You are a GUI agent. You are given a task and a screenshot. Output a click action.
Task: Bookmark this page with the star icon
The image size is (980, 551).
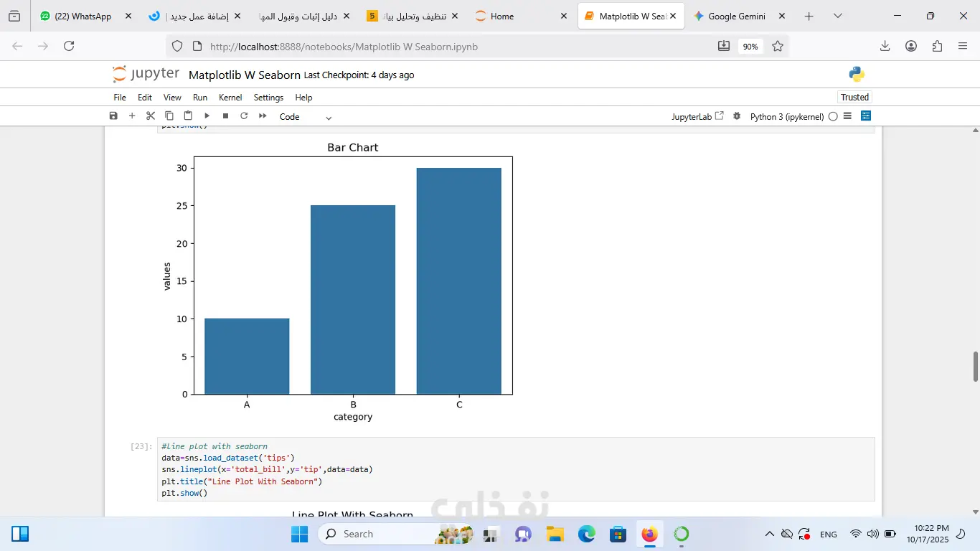(778, 47)
